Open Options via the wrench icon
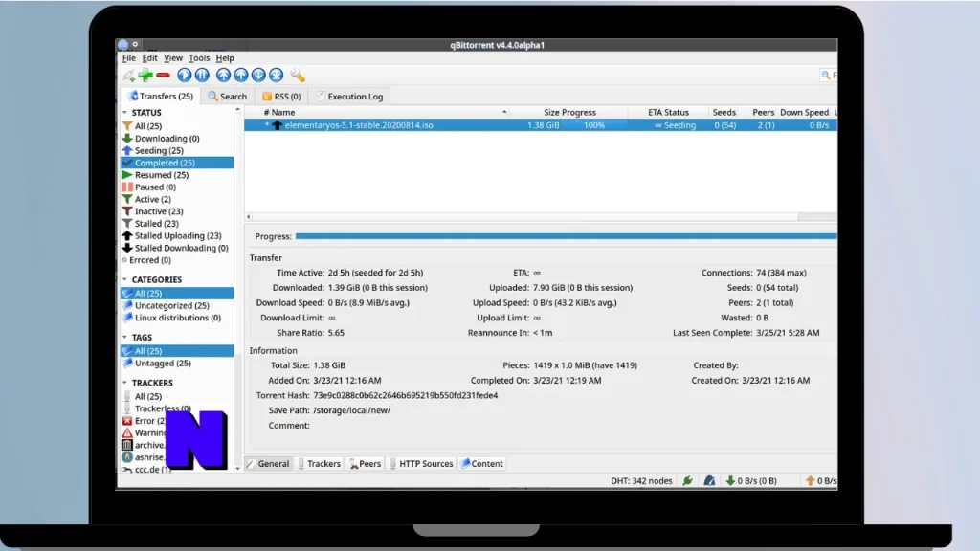 coord(298,75)
